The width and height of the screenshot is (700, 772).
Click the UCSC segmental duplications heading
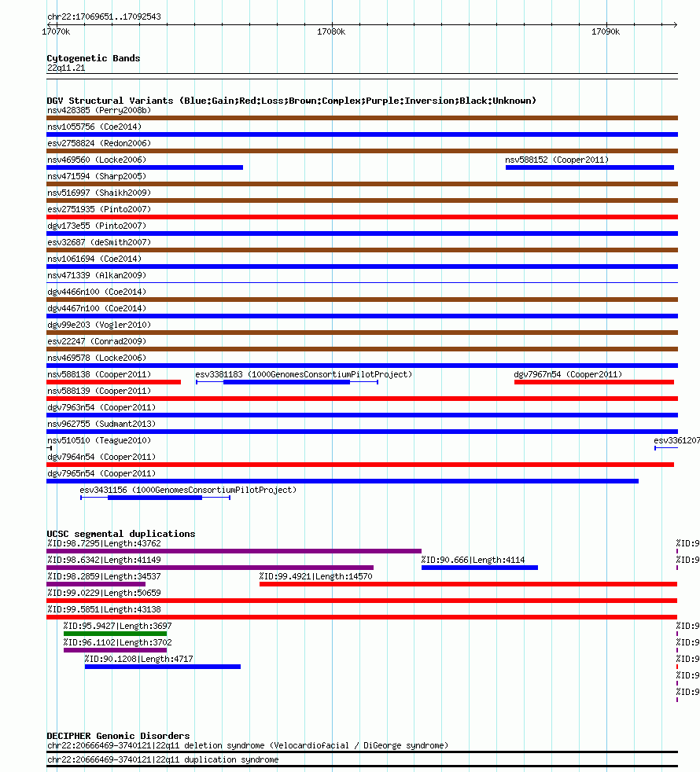(120, 534)
